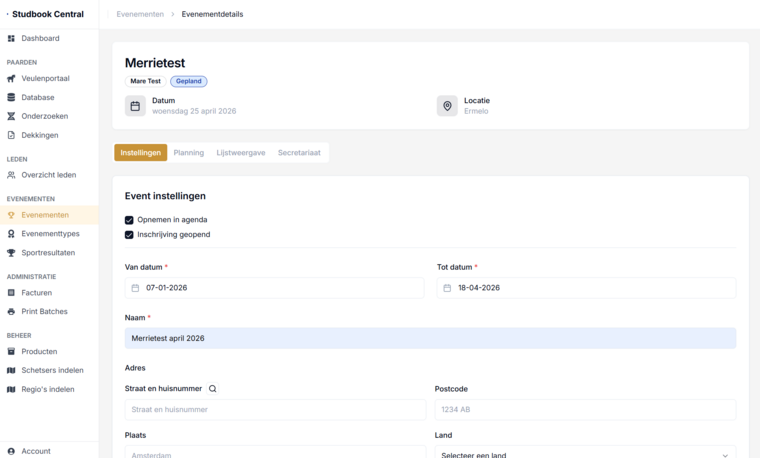Click the Ermelo location text
The width and height of the screenshot is (760, 458).
(476, 111)
